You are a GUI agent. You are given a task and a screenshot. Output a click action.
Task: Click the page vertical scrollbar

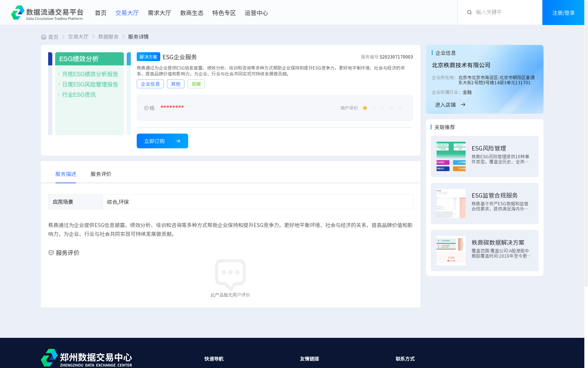click(x=586, y=144)
